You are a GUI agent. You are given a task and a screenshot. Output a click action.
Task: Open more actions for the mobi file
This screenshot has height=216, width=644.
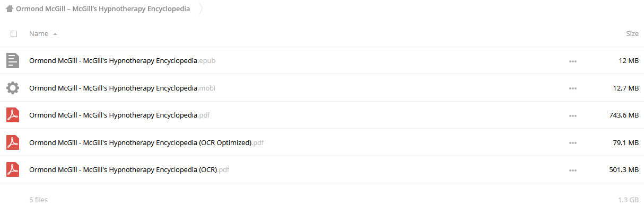coord(572,88)
